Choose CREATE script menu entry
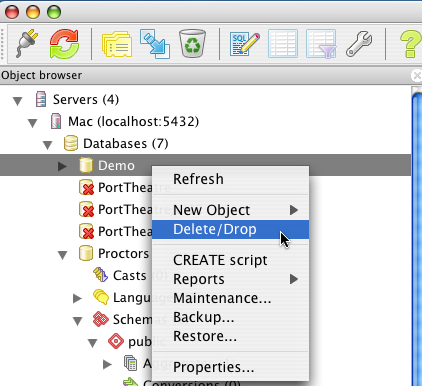The height and width of the screenshot is (386, 422). coord(230,260)
